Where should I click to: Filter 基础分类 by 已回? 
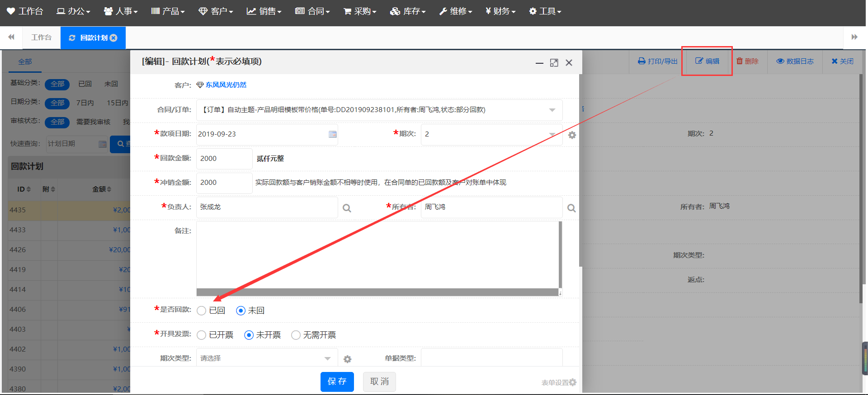pos(85,84)
